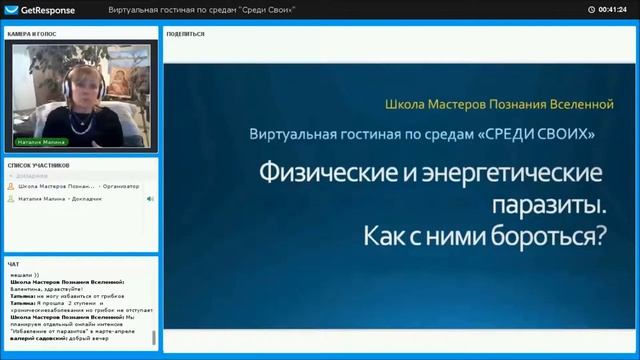Click the chat message "Валентина, здравствуйте!"

click(x=47, y=289)
